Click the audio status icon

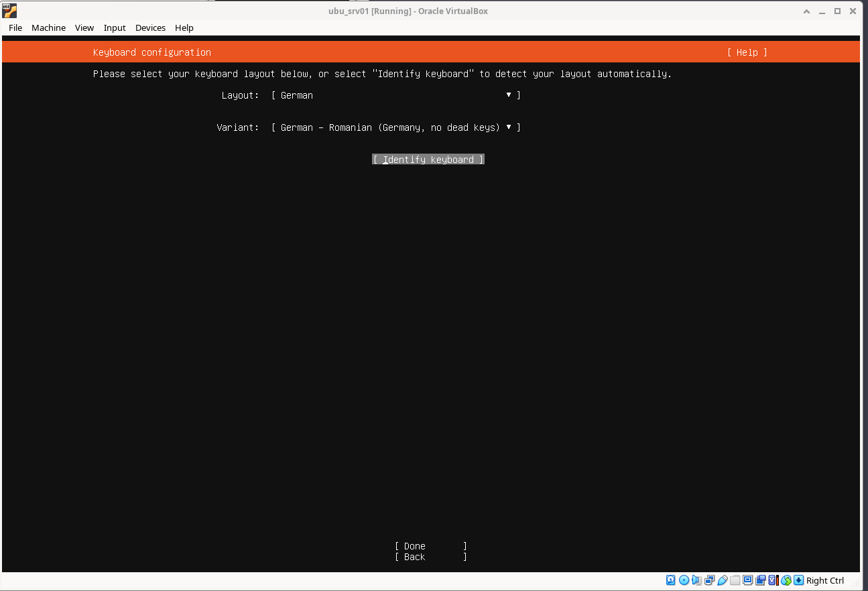click(x=696, y=580)
